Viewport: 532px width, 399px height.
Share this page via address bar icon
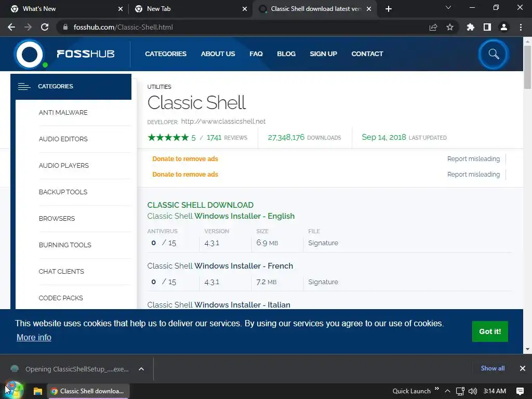point(433,27)
